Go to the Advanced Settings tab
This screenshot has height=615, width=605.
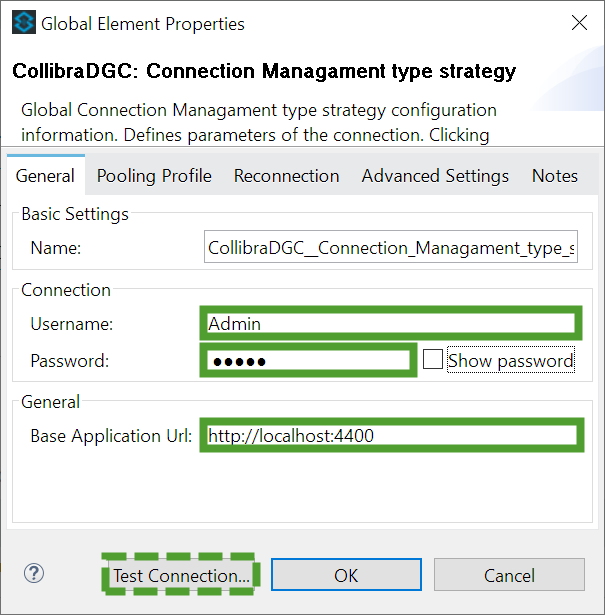[435, 175]
